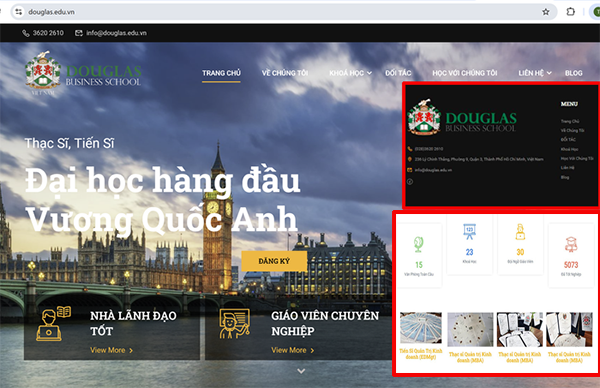Open the browser extensions puzzle icon
Image resolution: width=600 pixels, height=388 pixels.
571,12
